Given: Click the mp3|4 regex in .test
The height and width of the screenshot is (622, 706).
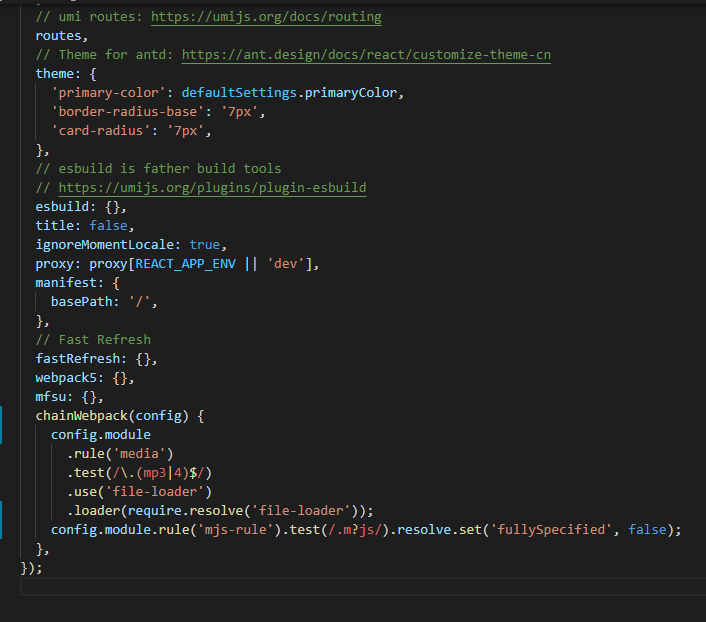Looking at the screenshot, I should tap(162, 473).
